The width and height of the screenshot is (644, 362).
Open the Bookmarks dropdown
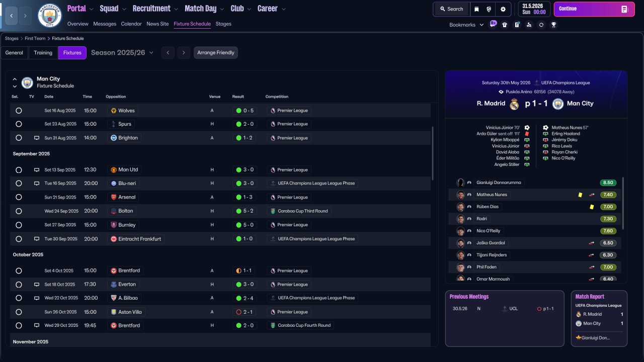pos(466,25)
